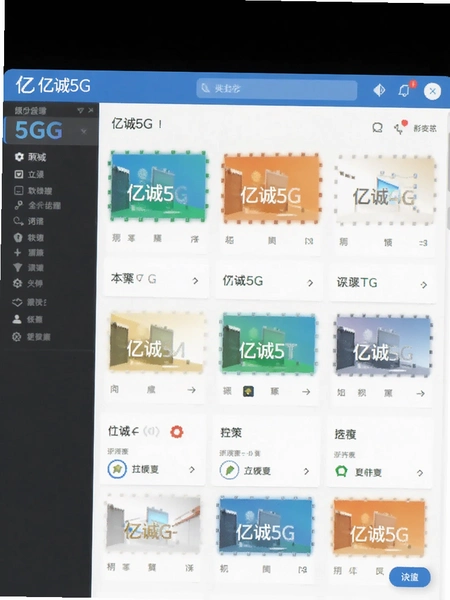Open the funnel filter item in the sidebar
The height and width of the screenshot is (600, 450).
click(x=29, y=267)
